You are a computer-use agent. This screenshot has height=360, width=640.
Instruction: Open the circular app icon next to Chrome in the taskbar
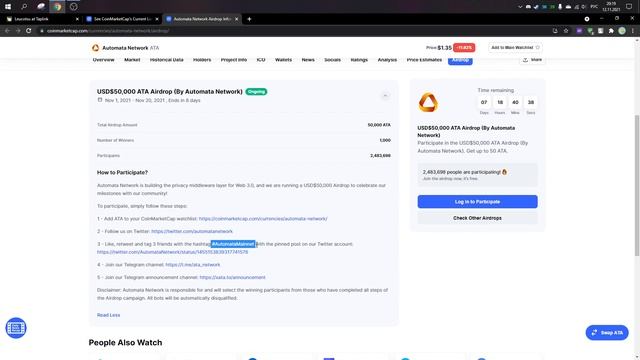point(73,7)
